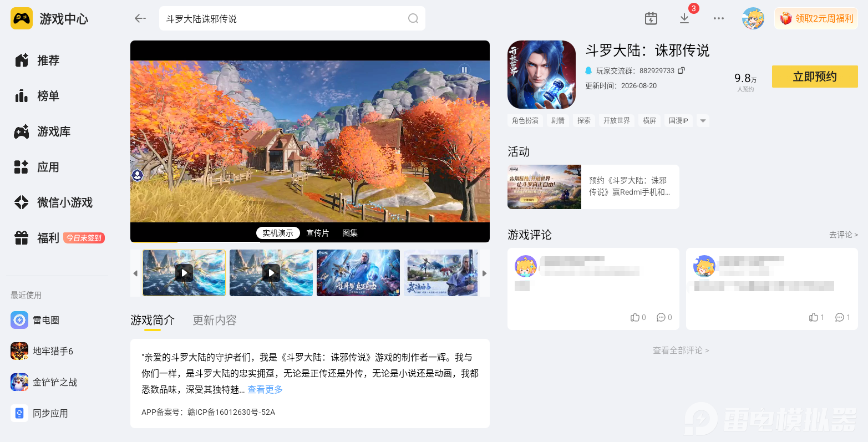Screen dimensions: 868x442
Task: Open 微信小游戏 in the sidebar
Action: pos(53,202)
